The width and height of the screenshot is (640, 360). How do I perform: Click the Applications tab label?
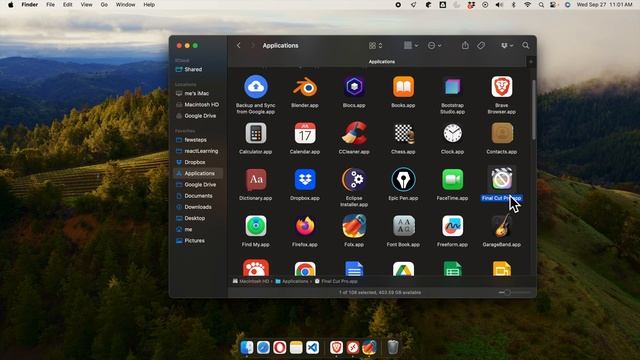point(382,62)
